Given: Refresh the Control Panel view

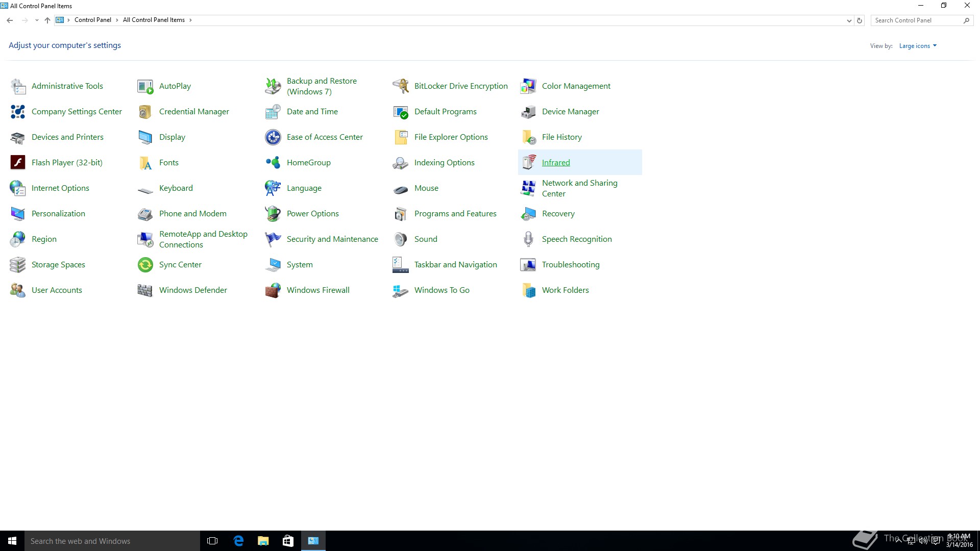Looking at the screenshot, I should coord(860,20).
